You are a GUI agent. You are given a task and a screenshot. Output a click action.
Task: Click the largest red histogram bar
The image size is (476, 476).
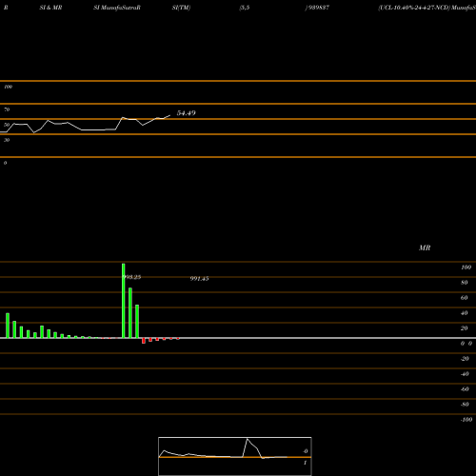click(x=144, y=341)
